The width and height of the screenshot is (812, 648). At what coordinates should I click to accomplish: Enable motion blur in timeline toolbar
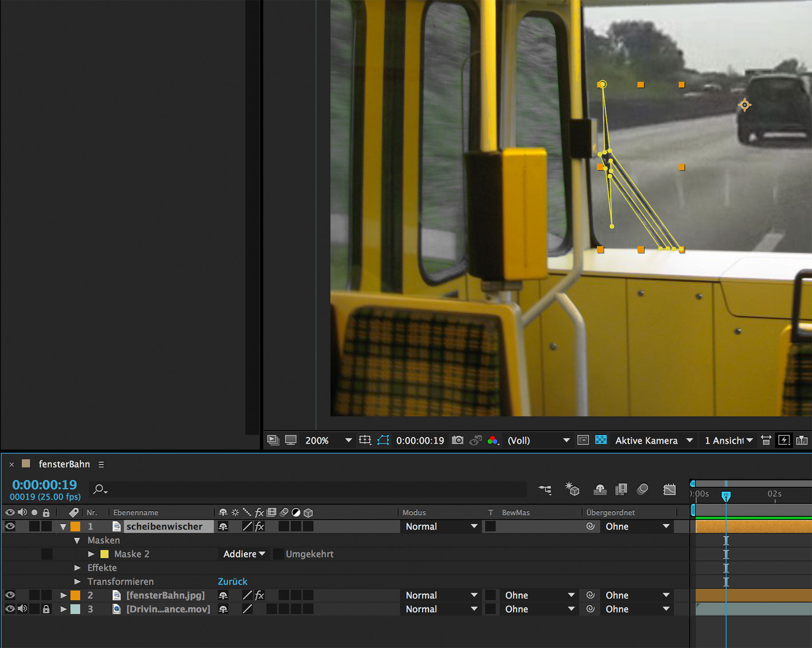pyautogui.click(x=642, y=489)
